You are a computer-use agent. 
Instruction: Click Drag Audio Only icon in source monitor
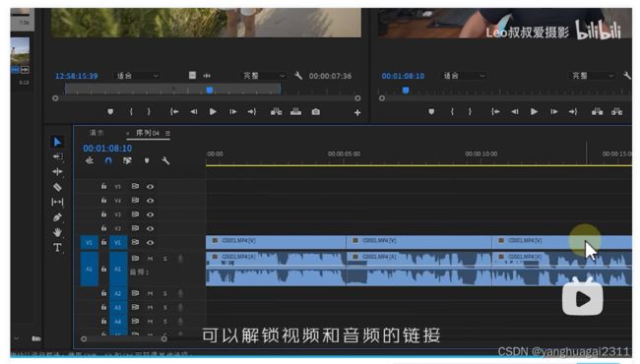coord(207,76)
